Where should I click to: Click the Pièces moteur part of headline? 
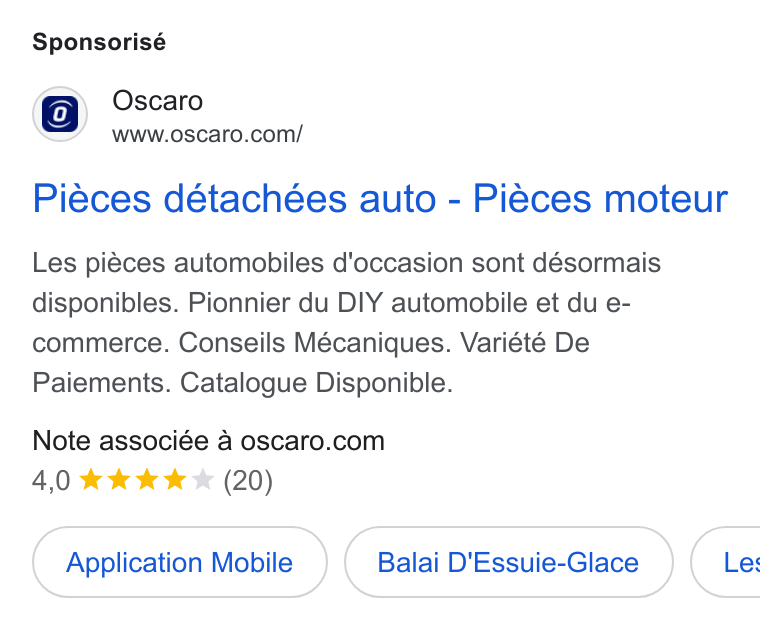point(601,199)
